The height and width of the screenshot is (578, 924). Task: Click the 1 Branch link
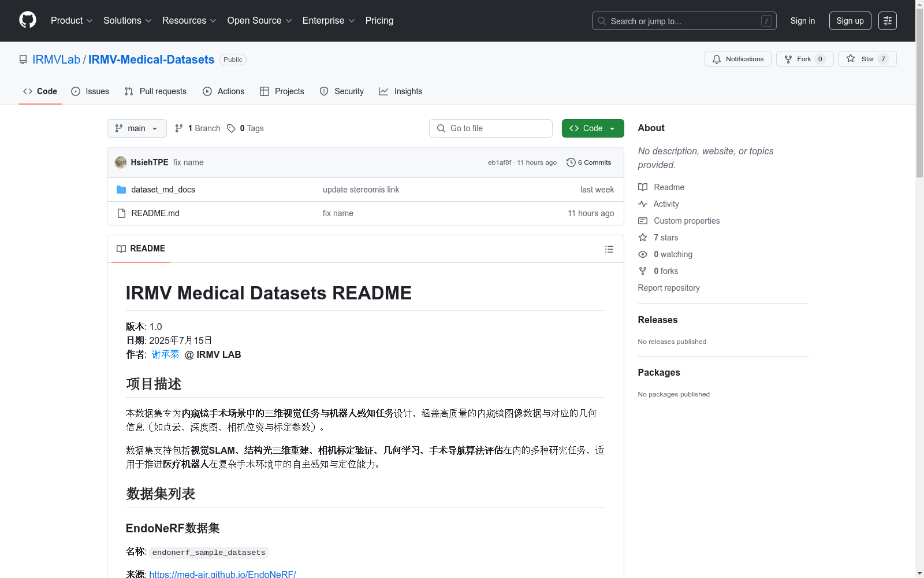click(198, 128)
